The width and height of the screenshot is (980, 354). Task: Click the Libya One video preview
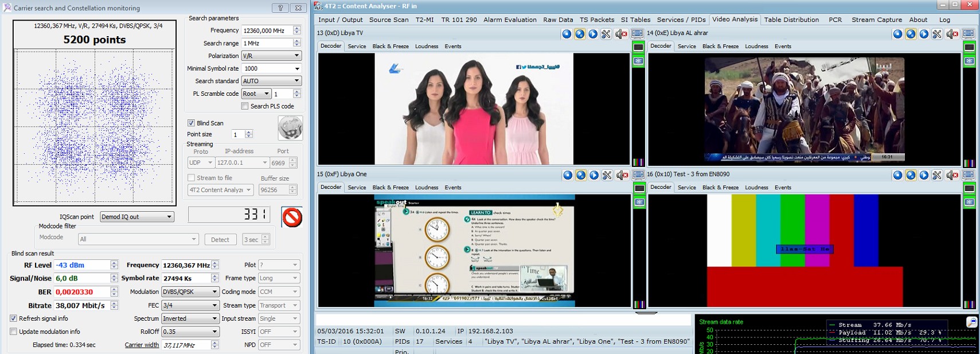(x=474, y=251)
